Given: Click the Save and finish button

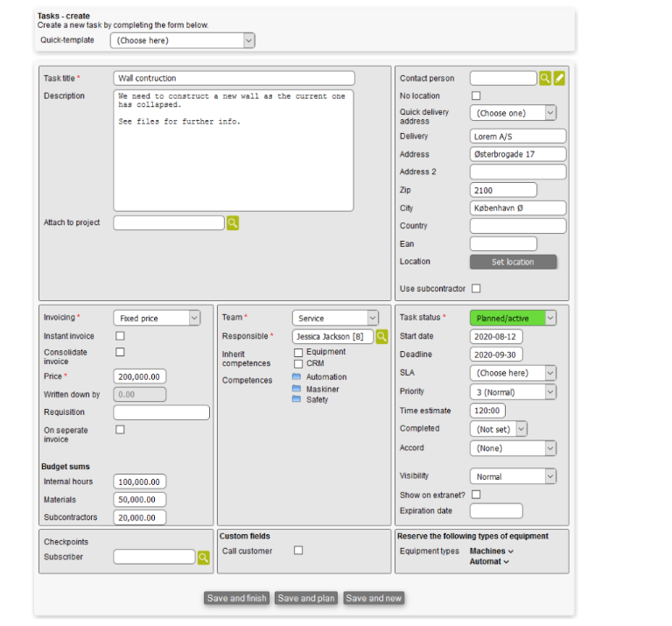Looking at the screenshot, I should tap(236, 599).
